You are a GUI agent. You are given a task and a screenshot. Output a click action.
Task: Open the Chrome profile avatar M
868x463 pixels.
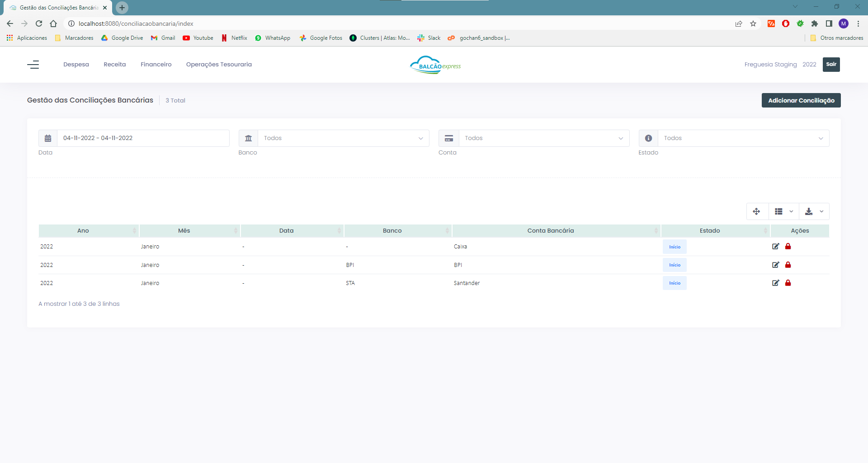click(x=844, y=23)
